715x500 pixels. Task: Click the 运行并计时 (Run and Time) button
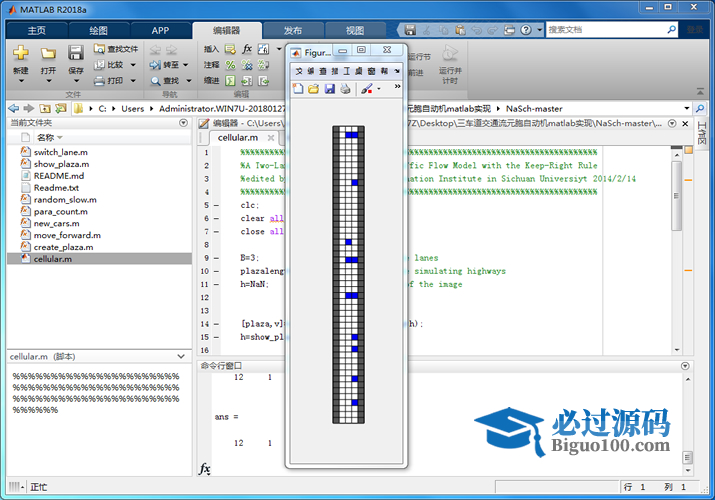pyautogui.click(x=450, y=65)
